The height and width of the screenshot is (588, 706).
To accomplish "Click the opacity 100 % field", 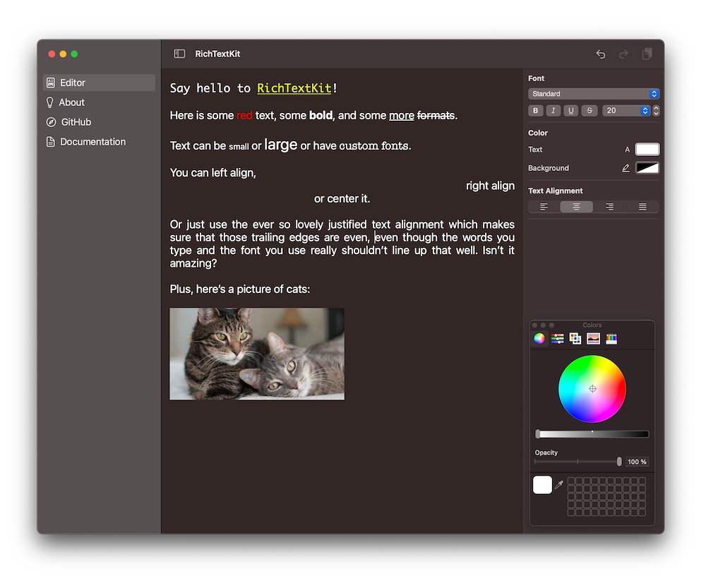I will tap(637, 462).
